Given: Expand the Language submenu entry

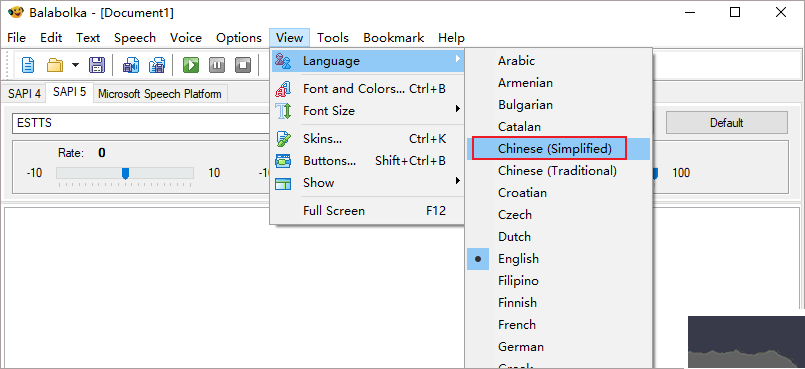Looking at the screenshot, I should coord(368,61).
